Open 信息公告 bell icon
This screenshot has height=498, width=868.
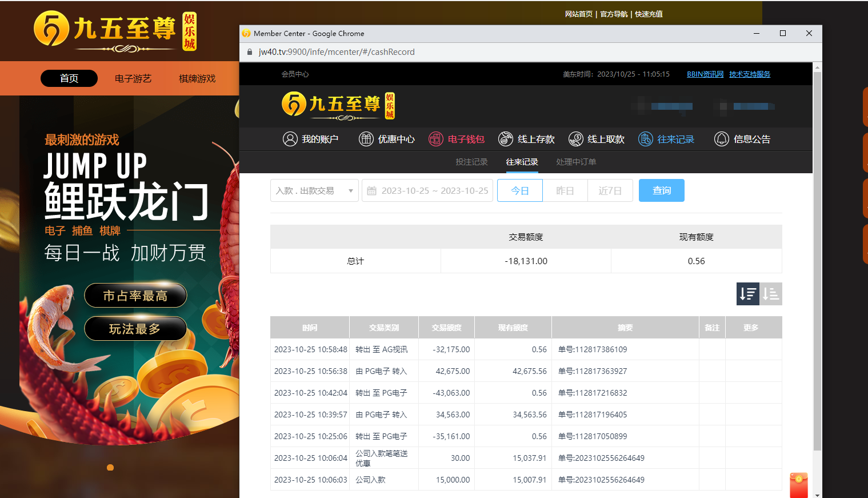click(x=722, y=139)
